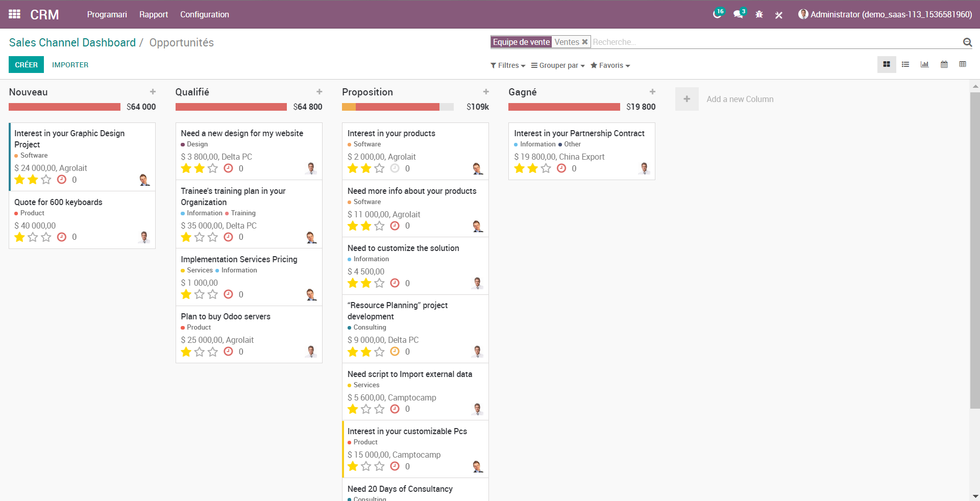Click the scrollbar down arrow
The width and height of the screenshot is (980, 501).
coord(975,496)
